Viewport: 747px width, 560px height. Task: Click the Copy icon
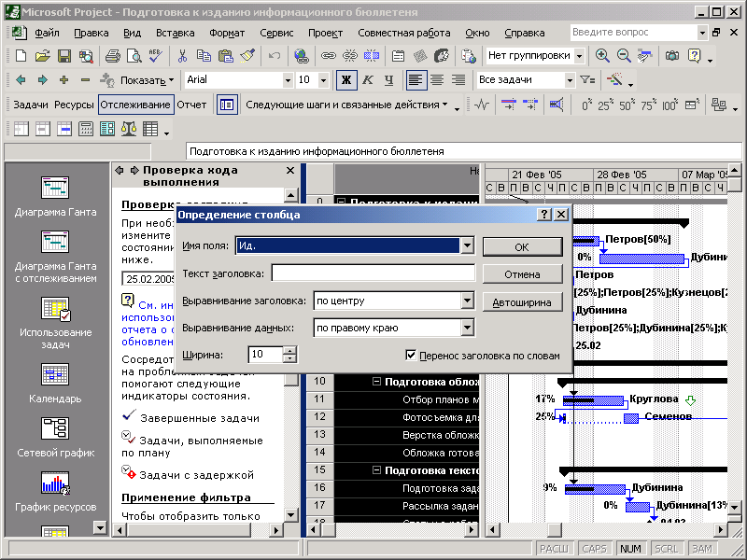pos(204,56)
